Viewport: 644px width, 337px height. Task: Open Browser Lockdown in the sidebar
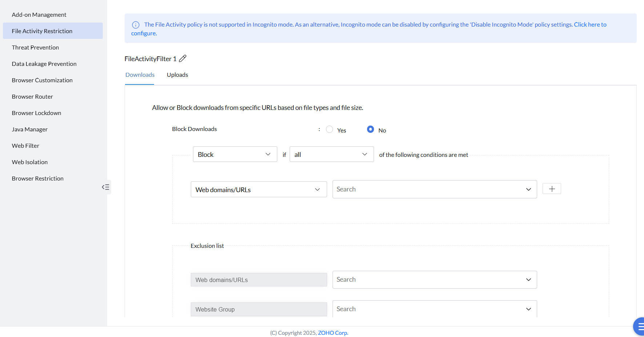click(x=36, y=113)
